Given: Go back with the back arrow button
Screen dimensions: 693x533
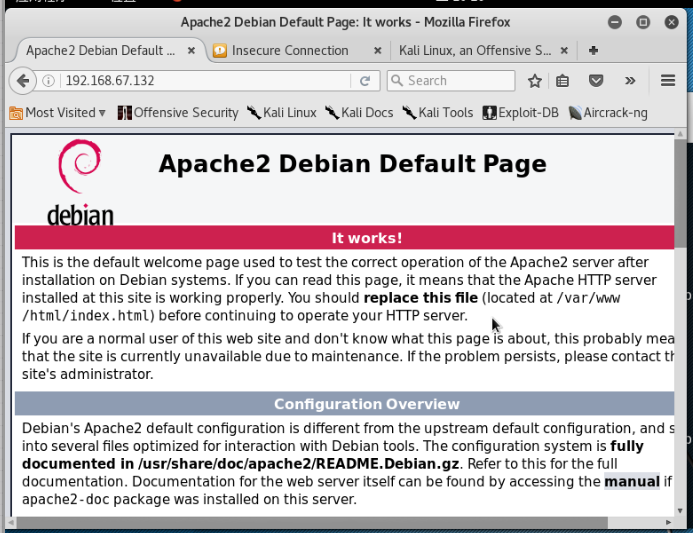Looking at the screenshot, I should pyautogui.click(x=22, y=81).
